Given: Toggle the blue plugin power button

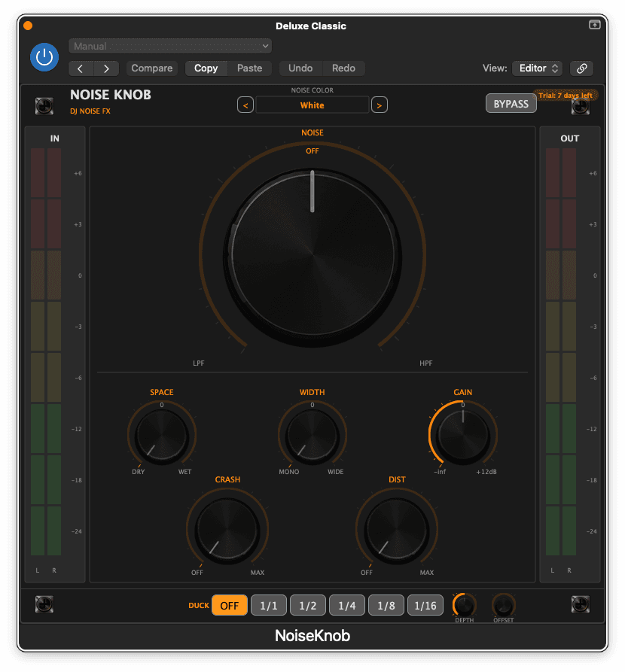Looking at the screenshot, I should 44,57.
